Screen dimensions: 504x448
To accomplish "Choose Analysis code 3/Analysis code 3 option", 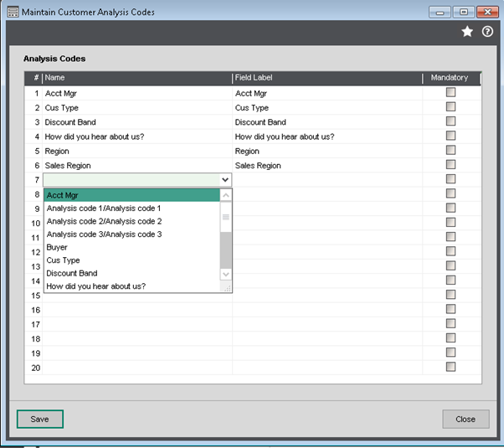I will (x=131, y=234).
